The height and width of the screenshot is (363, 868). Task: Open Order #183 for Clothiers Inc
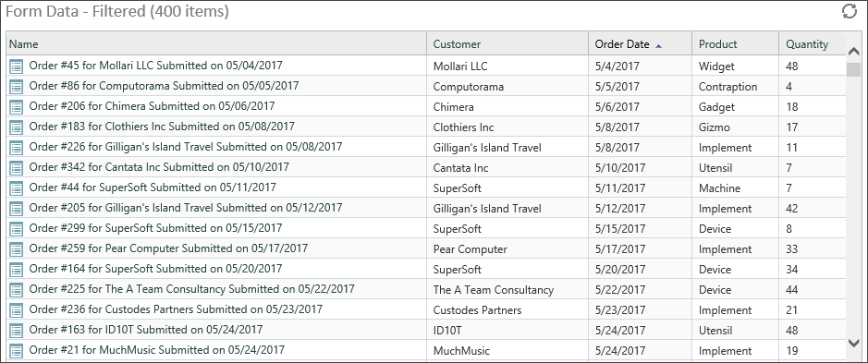tap(162, 127)
